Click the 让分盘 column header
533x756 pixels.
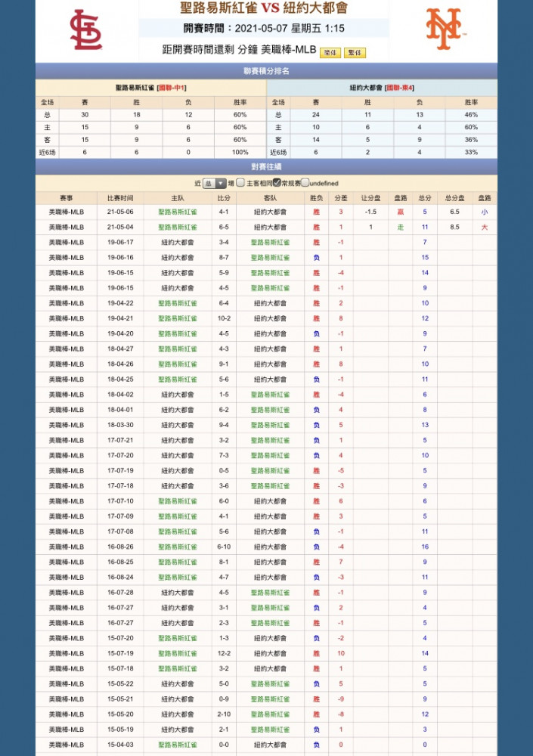coord(370,198)
